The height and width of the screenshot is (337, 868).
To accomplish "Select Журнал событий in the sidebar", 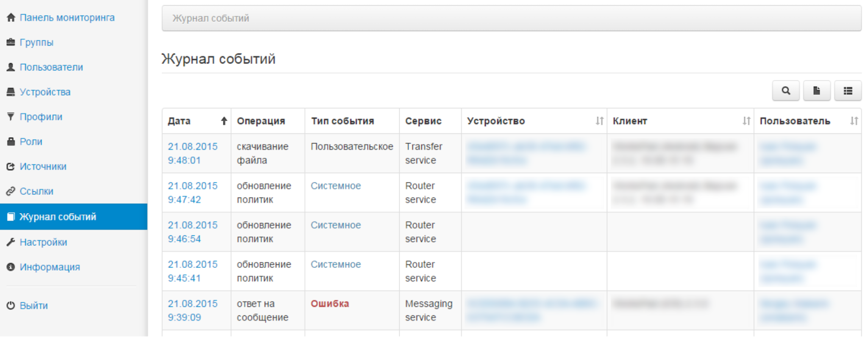I will [x=58, y=217].
